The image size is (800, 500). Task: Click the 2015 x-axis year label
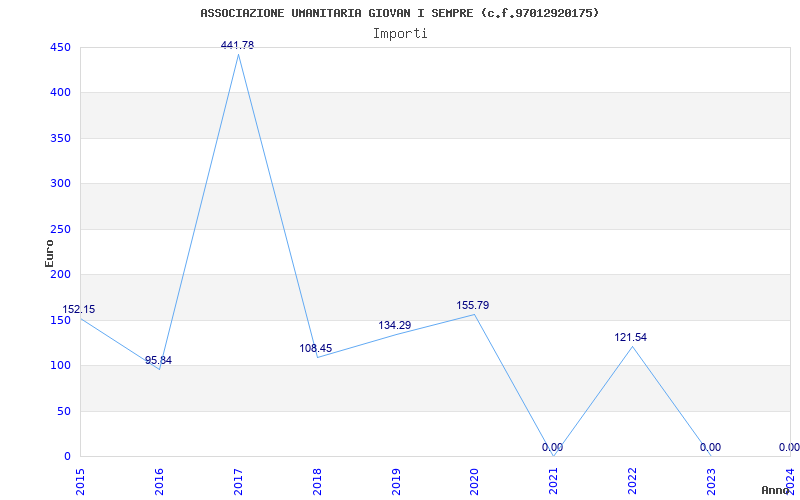tap(80, 481)
